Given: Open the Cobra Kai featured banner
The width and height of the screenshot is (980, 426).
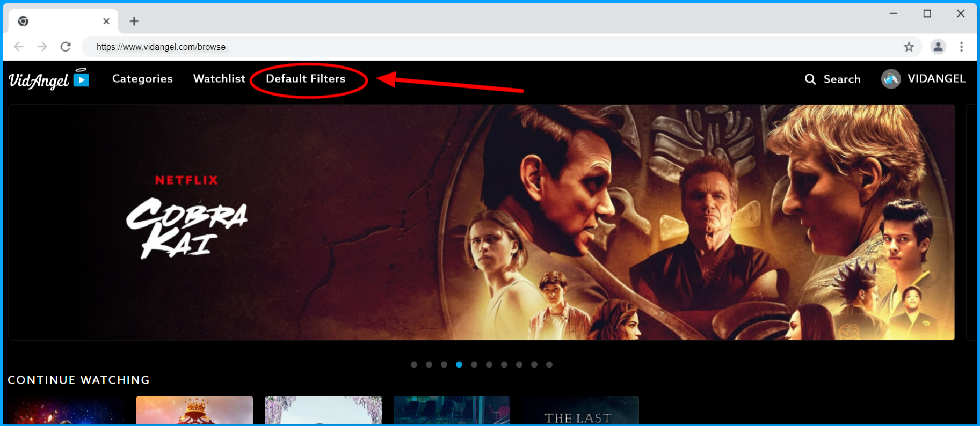Looking at the screenshot, I should (481, 222).
